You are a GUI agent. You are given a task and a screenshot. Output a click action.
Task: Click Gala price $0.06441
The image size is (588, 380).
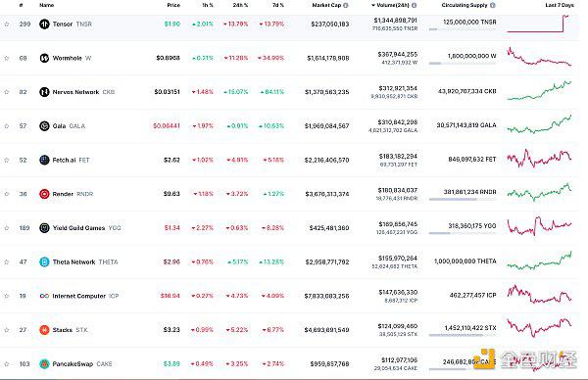pos(167,126)
